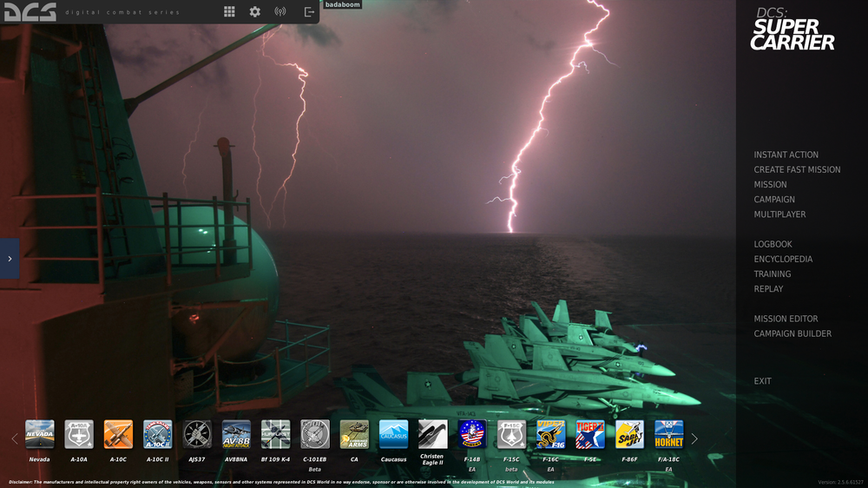Open the Options gear icon
This screenshot has width=868, height=488.
(254, 11)
